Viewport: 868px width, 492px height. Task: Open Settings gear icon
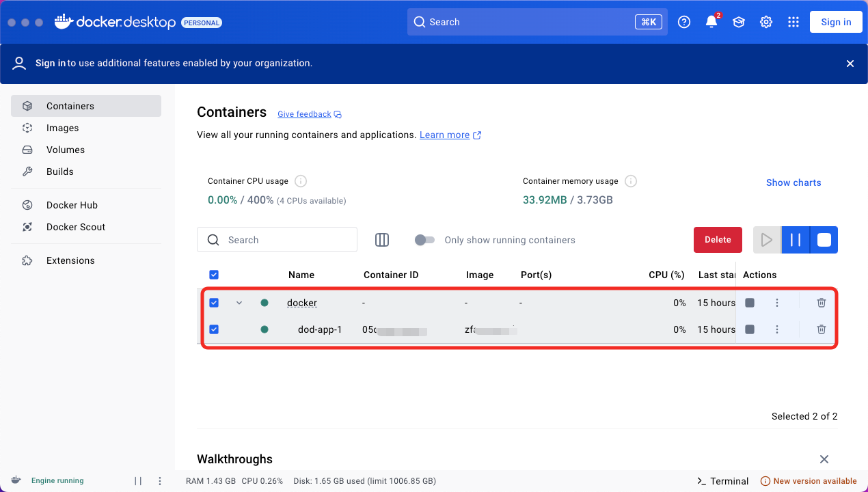coord(766,22)
